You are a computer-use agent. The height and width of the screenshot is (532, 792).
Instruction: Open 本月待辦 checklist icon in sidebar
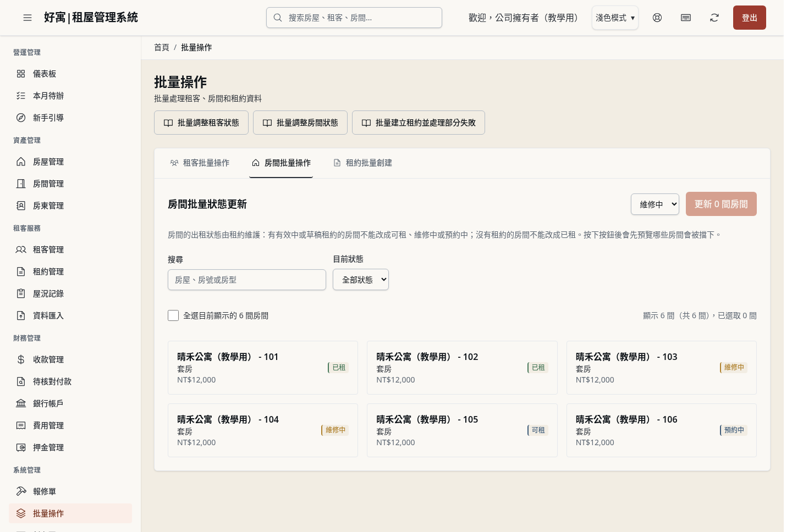pos(21,96)
